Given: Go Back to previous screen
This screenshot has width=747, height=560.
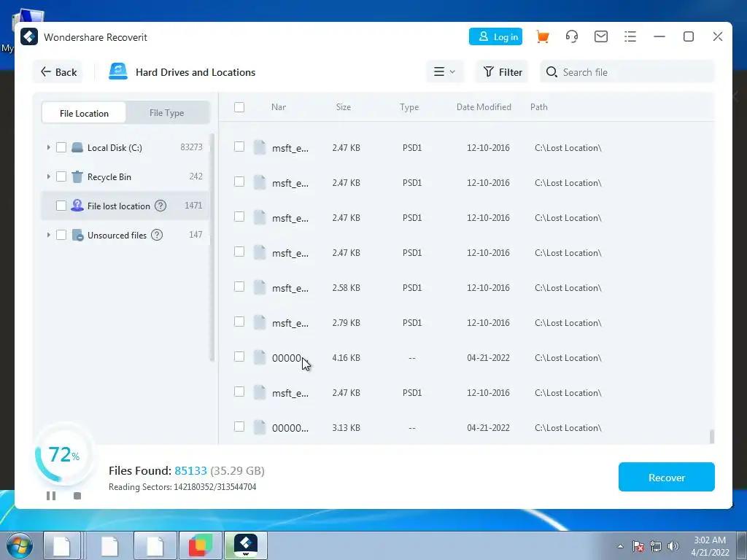Looking at the screenshot, I should pos(58,72).
